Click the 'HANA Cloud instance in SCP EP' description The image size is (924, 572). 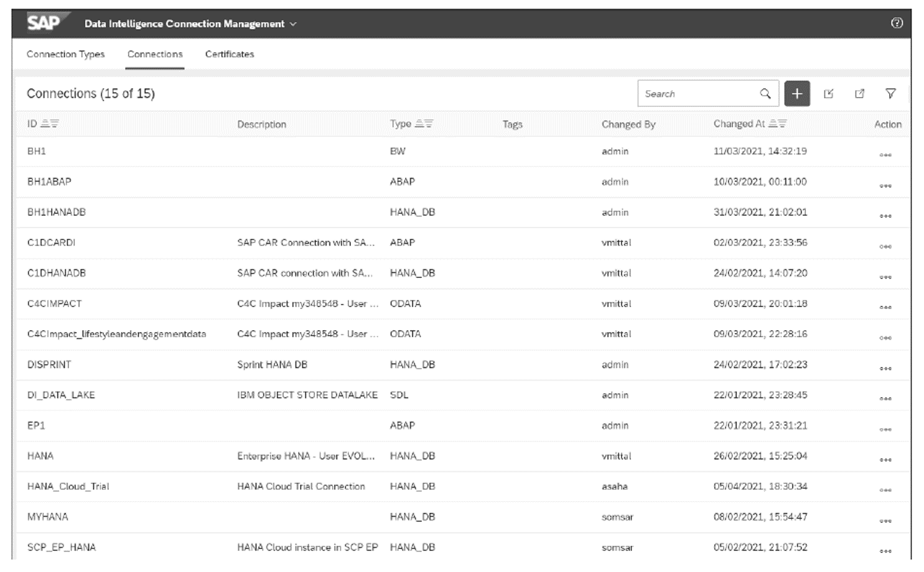(307, 547)
